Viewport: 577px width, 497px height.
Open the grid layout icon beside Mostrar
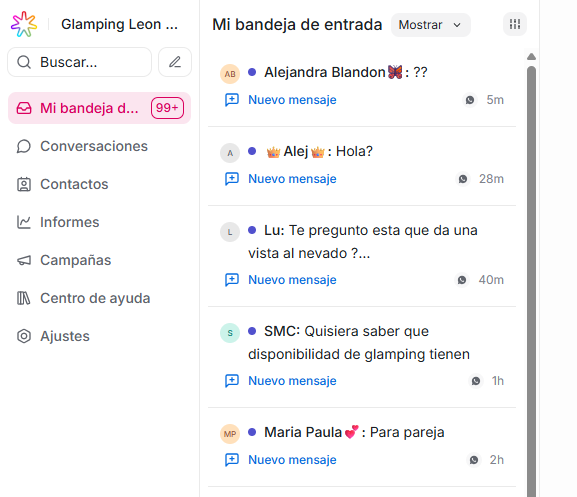click(515, 24)
